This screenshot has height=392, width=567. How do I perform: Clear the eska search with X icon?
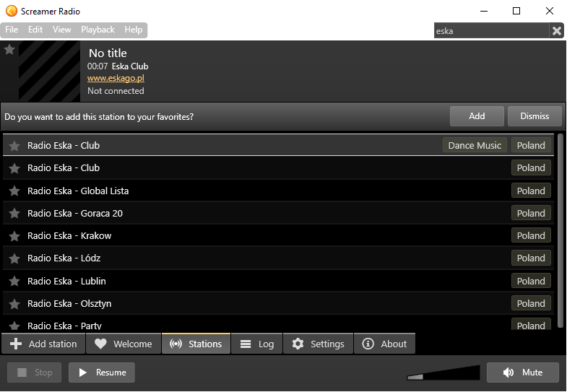pos(557,31)
